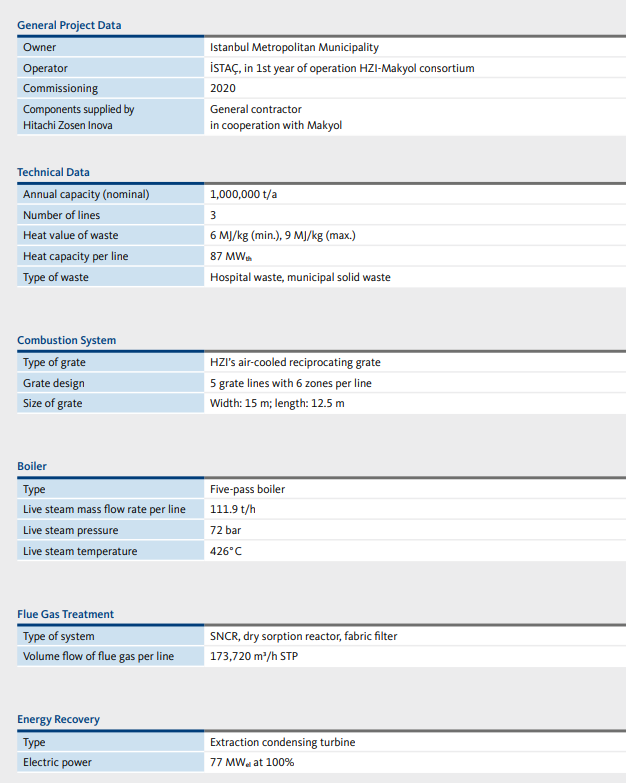Select the Five-pass boiler value

(x=247, y=489)
